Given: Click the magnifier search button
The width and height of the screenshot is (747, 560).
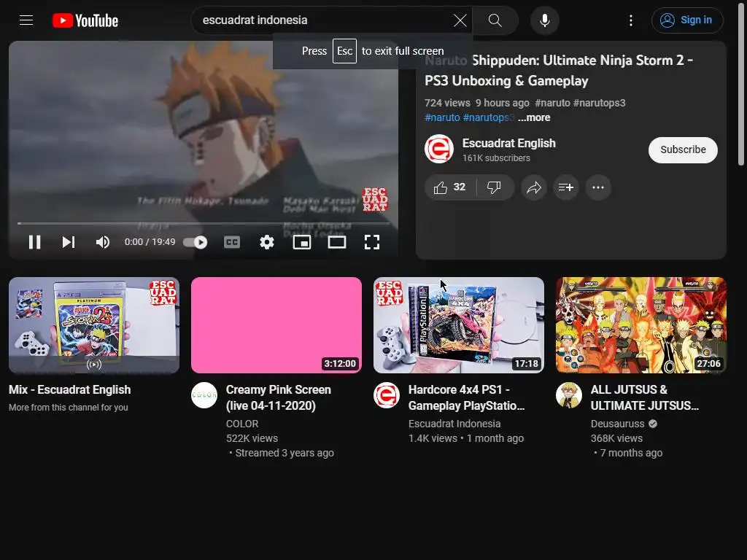Looking at the screenshot, I should (x=495, y=20).
